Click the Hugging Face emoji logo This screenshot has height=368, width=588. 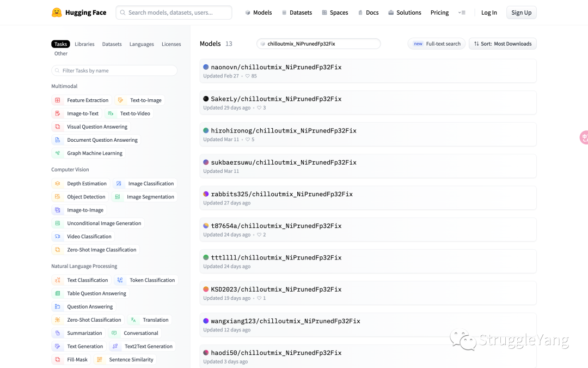57,13
